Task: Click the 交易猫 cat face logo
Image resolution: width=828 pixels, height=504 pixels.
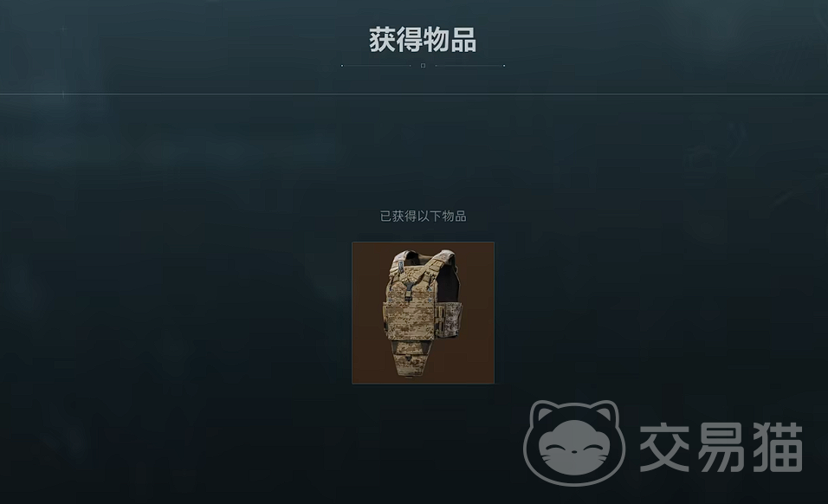Action: pyautogui.click(x=574, y=443)
